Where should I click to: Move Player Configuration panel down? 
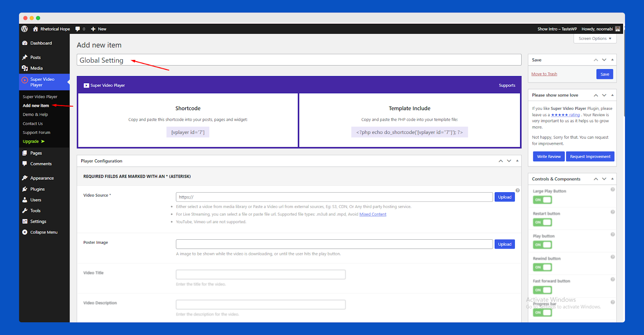509,161
